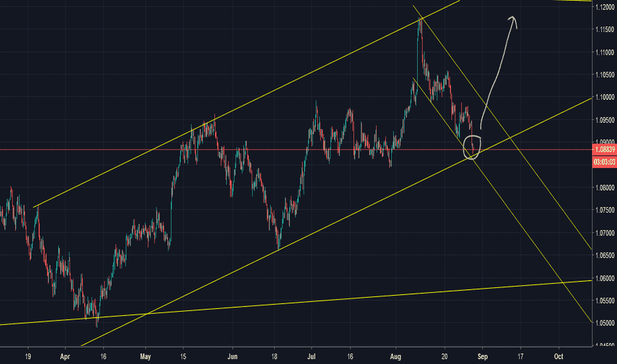Click the Sep label on time axis
Viewport: 617px width, 364px height.
pos(483,357)
